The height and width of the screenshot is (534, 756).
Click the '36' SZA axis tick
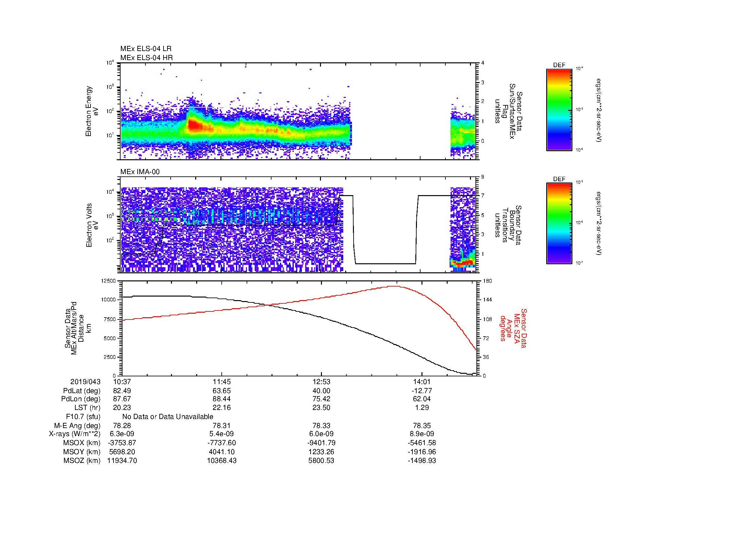pyautogui.click(x=486, y=357)
